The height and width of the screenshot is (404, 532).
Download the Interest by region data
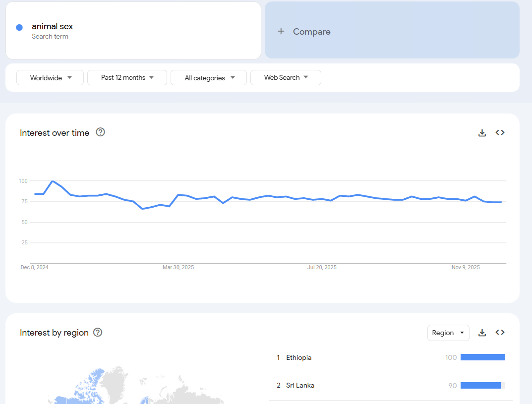(x=482, y=333)
